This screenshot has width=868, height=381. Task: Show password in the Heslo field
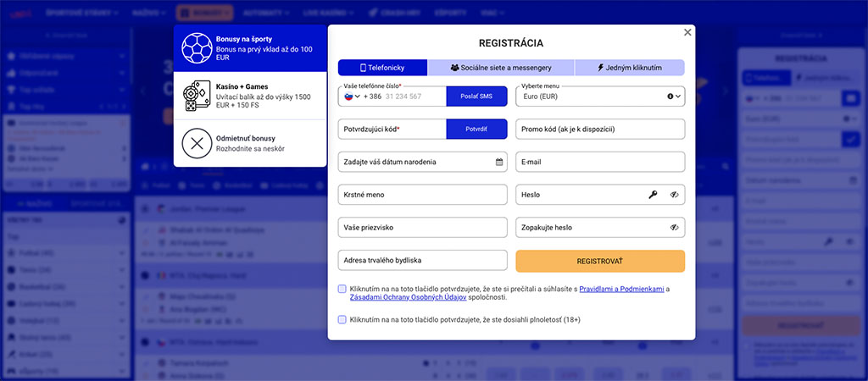pos(675,195)
